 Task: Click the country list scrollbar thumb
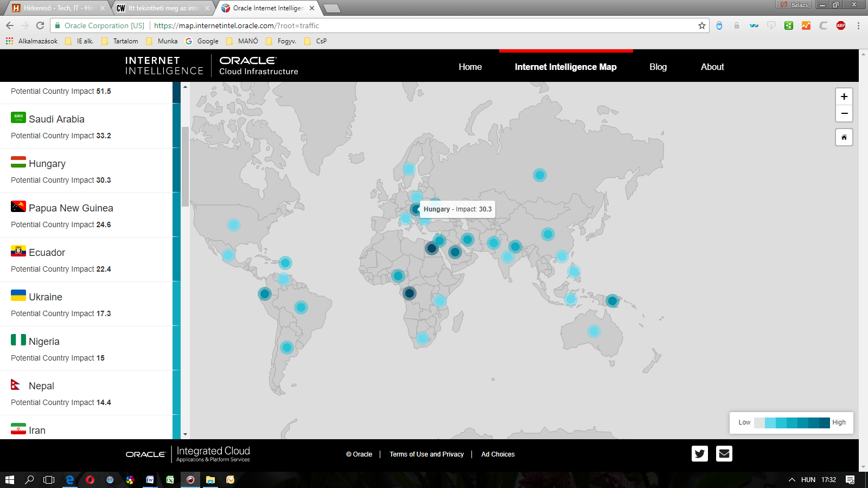pos(185,166)
